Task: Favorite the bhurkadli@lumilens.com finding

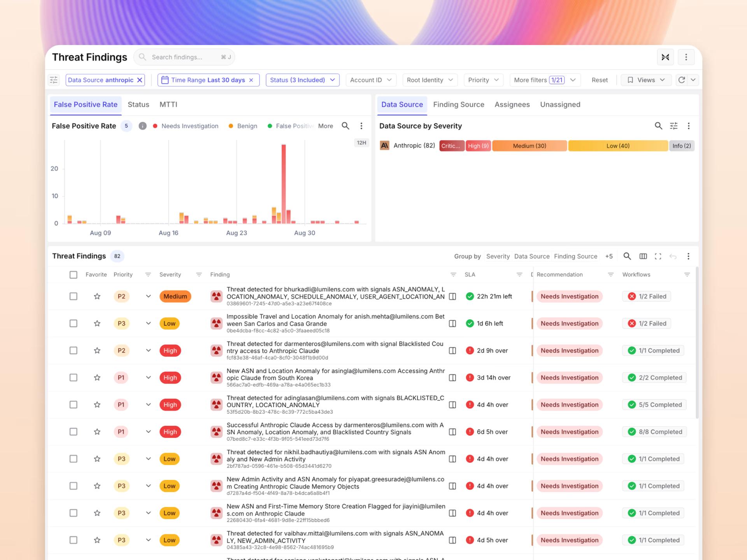Action: 97,296
